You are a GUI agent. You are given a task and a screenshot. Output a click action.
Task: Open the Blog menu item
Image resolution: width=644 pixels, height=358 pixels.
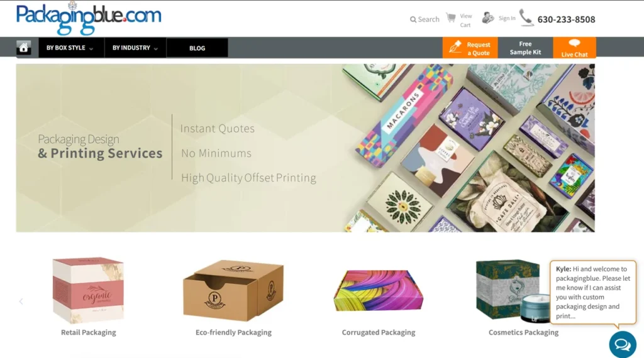(197, 48)
